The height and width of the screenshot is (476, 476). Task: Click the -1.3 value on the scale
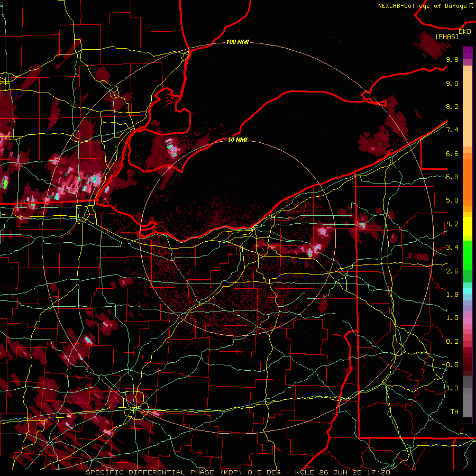tap(450, 388)
